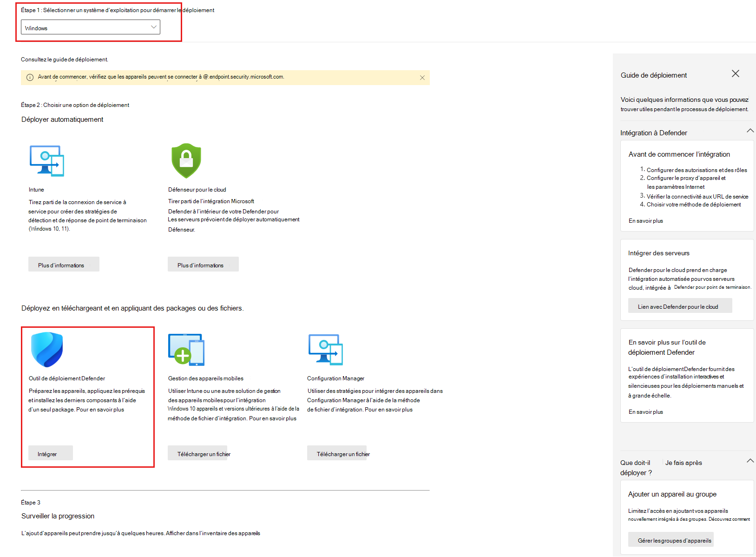The image size is (756, 557).
Task: Download file for Configuration Manager
Action: (x=337, y=453)
